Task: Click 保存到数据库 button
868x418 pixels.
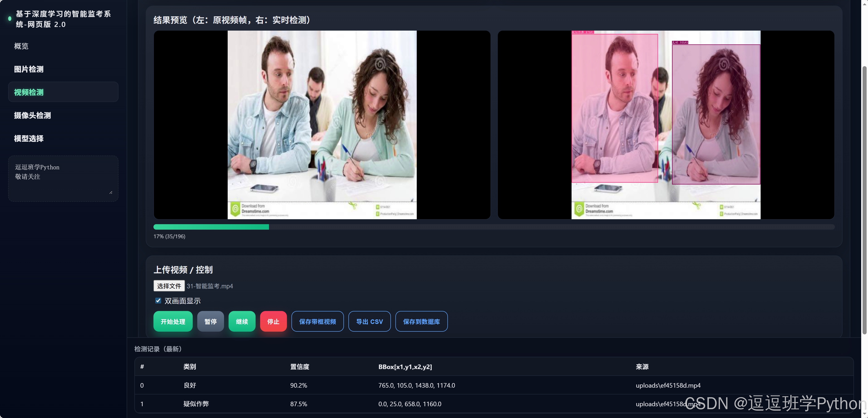Action: pos(421,321)
